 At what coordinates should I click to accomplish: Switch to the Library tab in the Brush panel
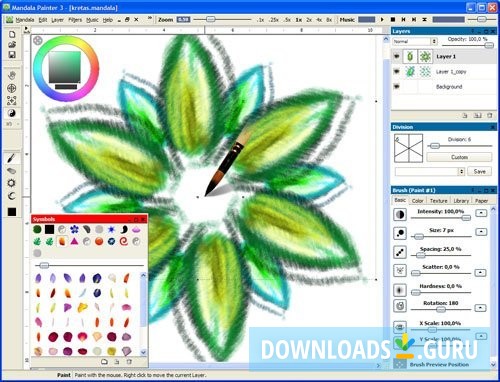(461, 201)
